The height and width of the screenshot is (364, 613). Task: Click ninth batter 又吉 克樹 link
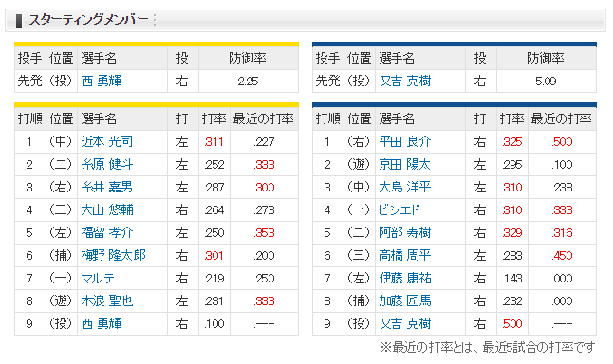coord(405,323)
